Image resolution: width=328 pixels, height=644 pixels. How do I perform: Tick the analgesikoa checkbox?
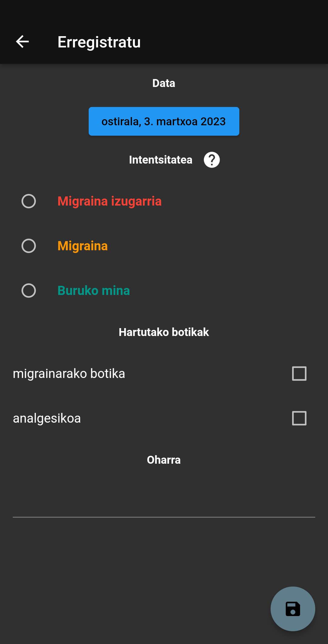(299, 418)
